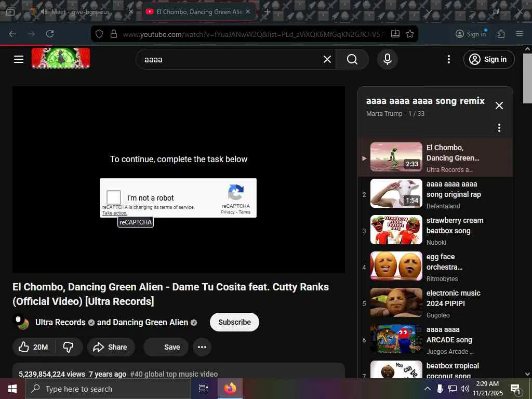Viewport: 532px width, 399px height.
Task: Close the playlist panel
Action: (499, 105)
